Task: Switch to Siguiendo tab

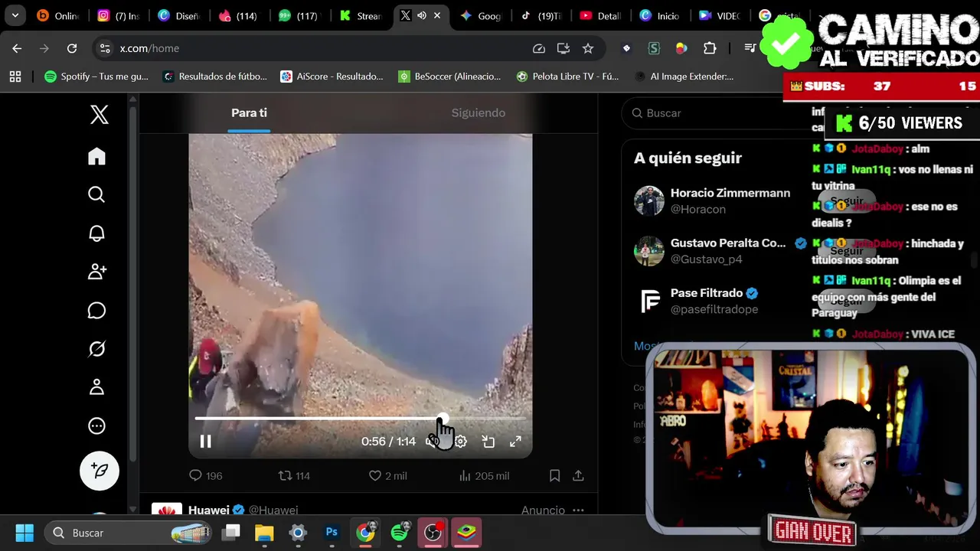Action: (479, 112)
